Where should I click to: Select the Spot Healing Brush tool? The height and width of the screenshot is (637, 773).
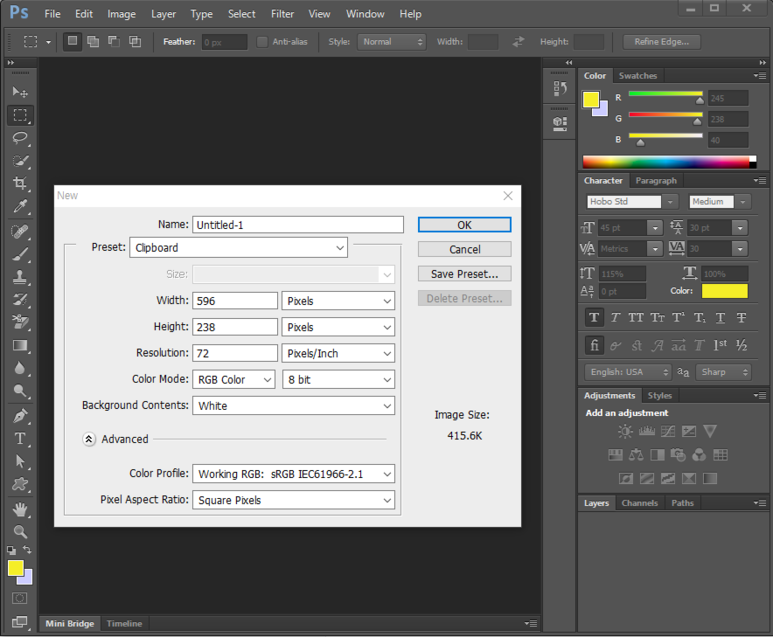[x=20, y=231]
